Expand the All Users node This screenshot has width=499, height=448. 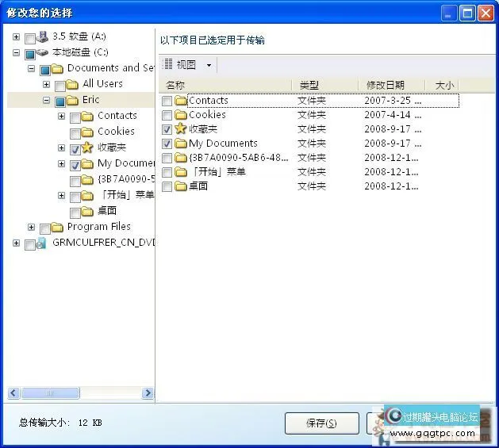click(47, 84)
